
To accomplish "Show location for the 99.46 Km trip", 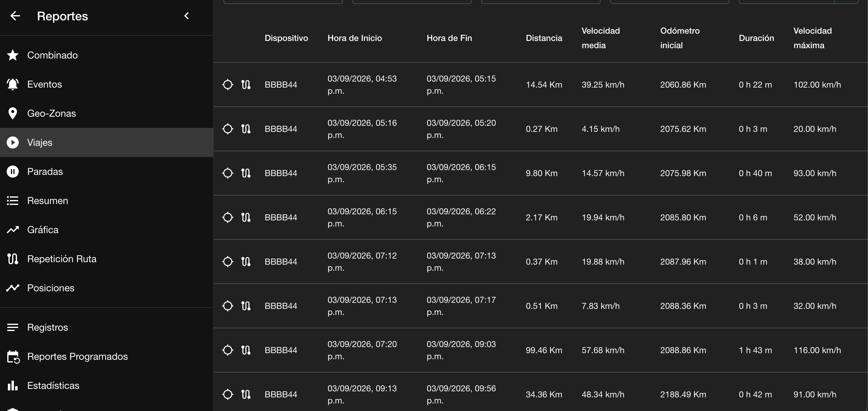I will (228, 350).
